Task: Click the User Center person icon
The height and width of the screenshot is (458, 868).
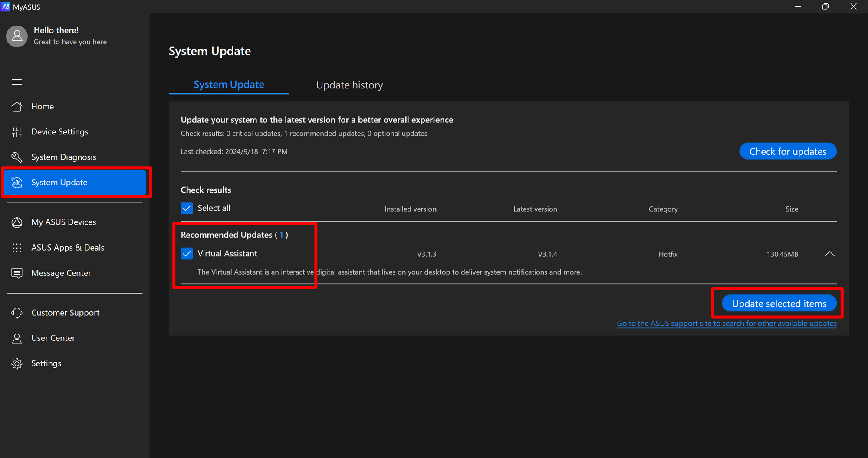Action: pos(17,338)
